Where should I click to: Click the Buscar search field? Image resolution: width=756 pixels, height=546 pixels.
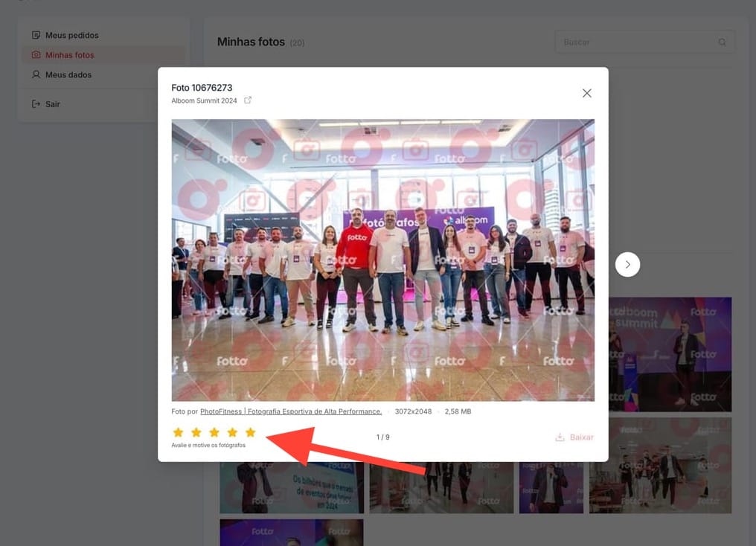tap(636, 42)
